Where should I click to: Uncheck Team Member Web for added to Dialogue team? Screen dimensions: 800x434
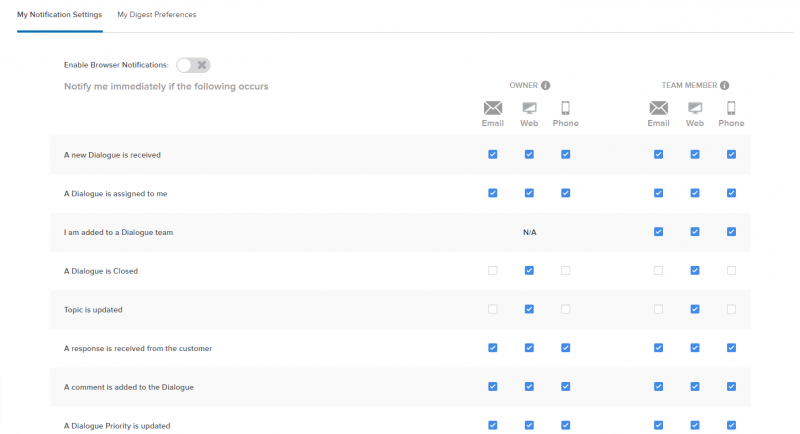695,232
